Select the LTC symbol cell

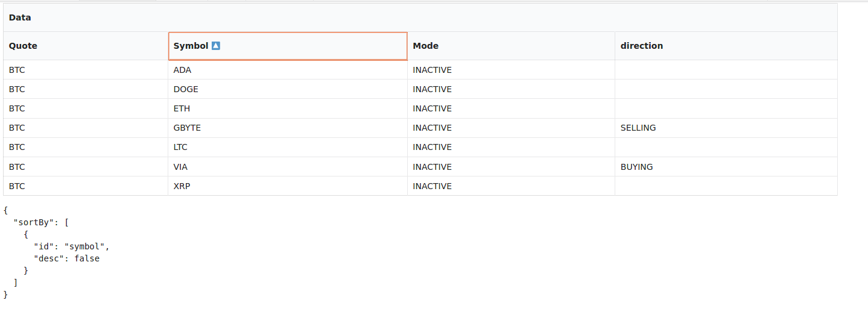(288, 147)
